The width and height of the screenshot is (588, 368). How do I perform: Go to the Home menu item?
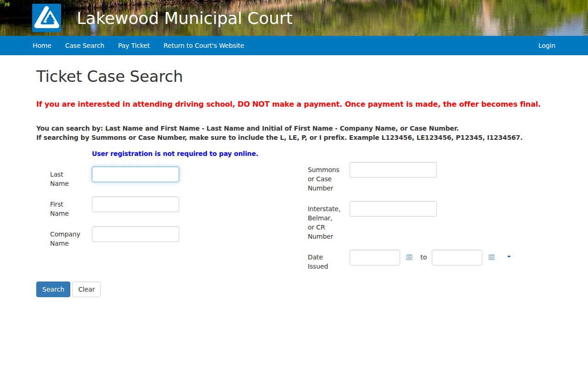[42, 46]
